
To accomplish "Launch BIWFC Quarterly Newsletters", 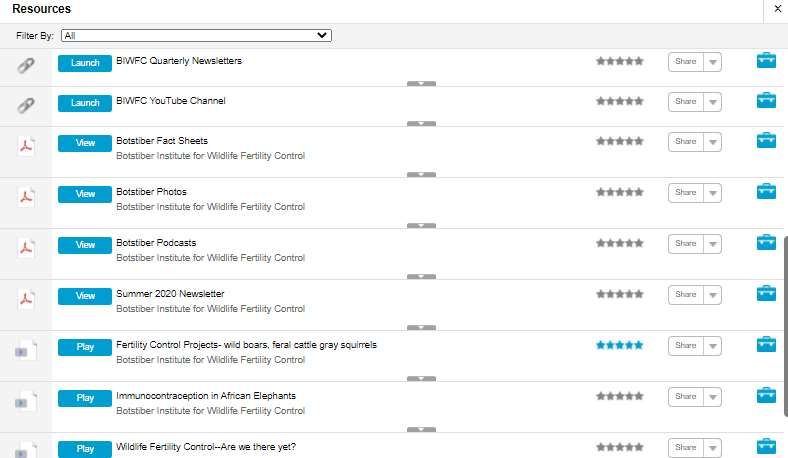I will click(85, 63).
